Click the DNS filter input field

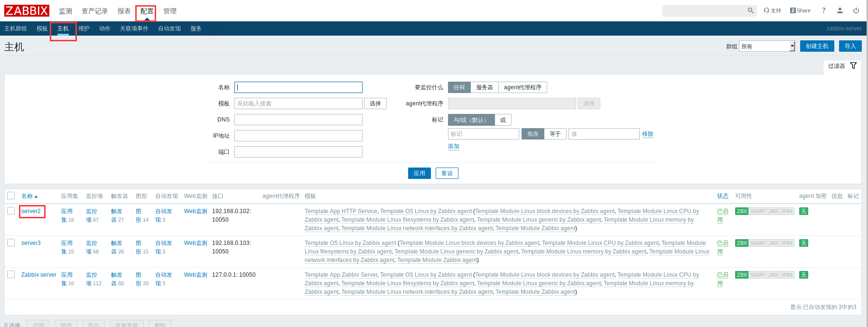tap(299, 120)
